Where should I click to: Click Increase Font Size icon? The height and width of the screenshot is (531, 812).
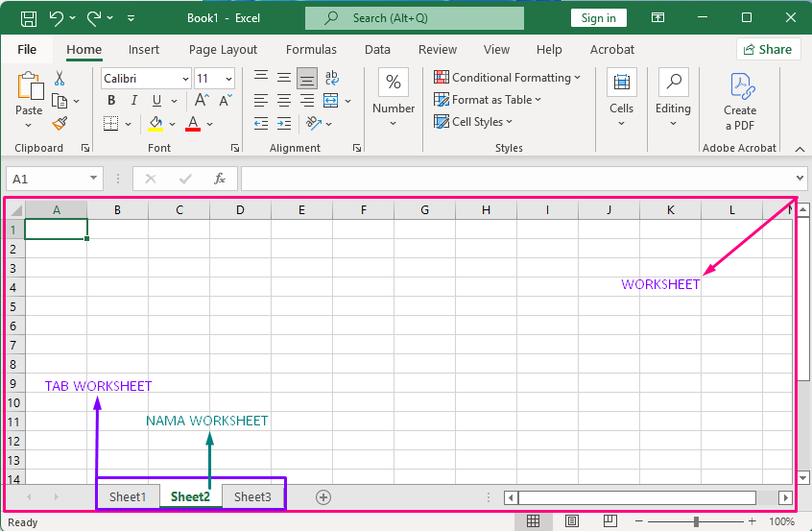click(203, 101)
